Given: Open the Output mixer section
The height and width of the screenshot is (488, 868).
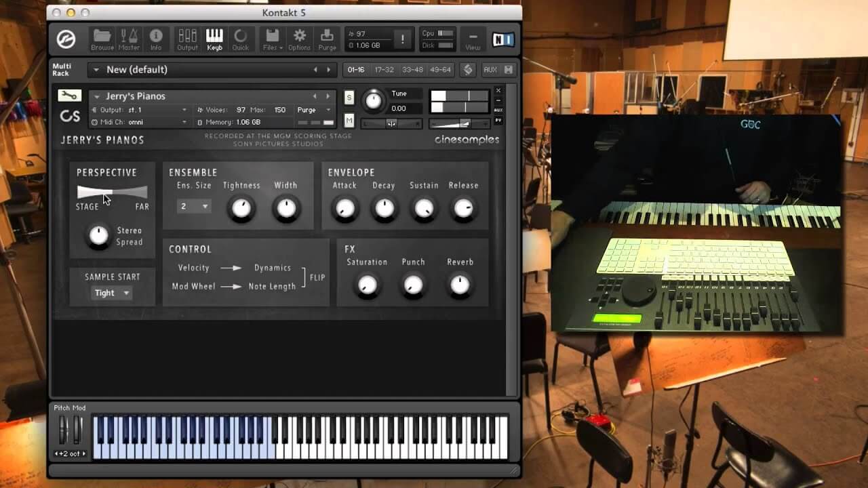Looking at the screenshot, I should click(187, 39).
